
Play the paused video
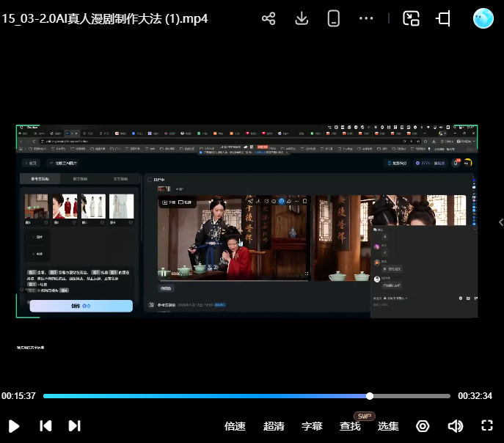pos(14,426)
